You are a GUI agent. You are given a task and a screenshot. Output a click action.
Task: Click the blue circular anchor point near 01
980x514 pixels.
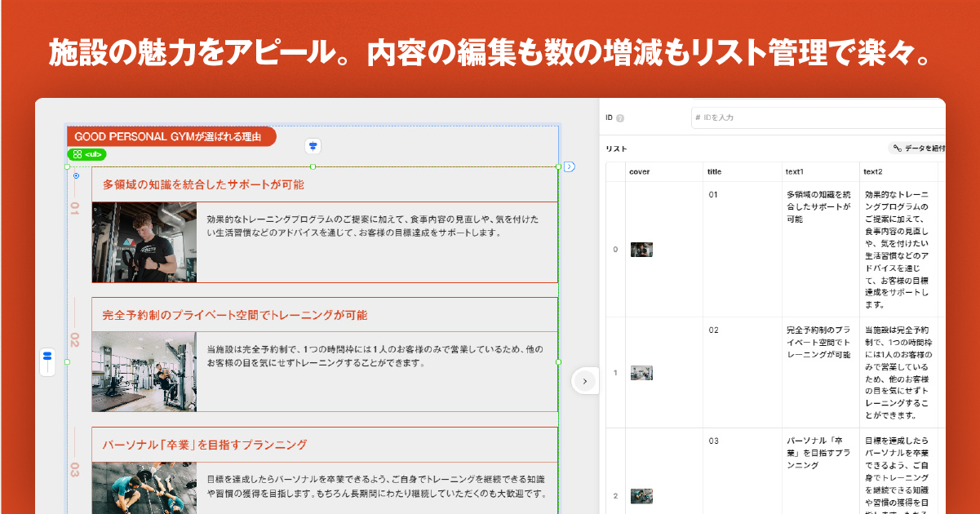[x=76, y=175]
